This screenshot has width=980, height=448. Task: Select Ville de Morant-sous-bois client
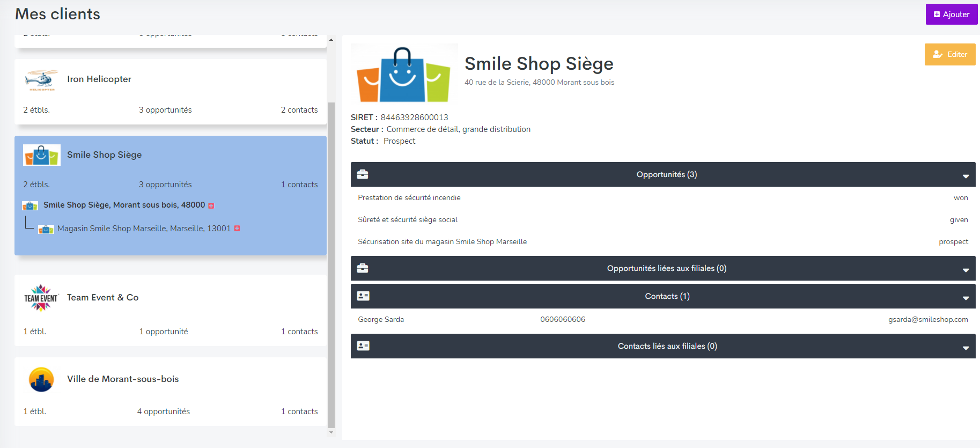pos(123,379)
